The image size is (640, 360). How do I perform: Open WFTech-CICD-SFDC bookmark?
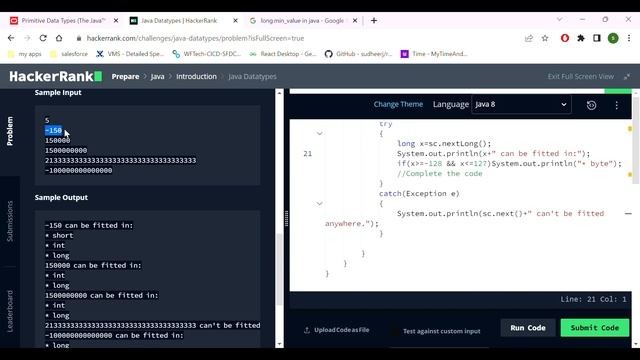click(x=207, y=54)
